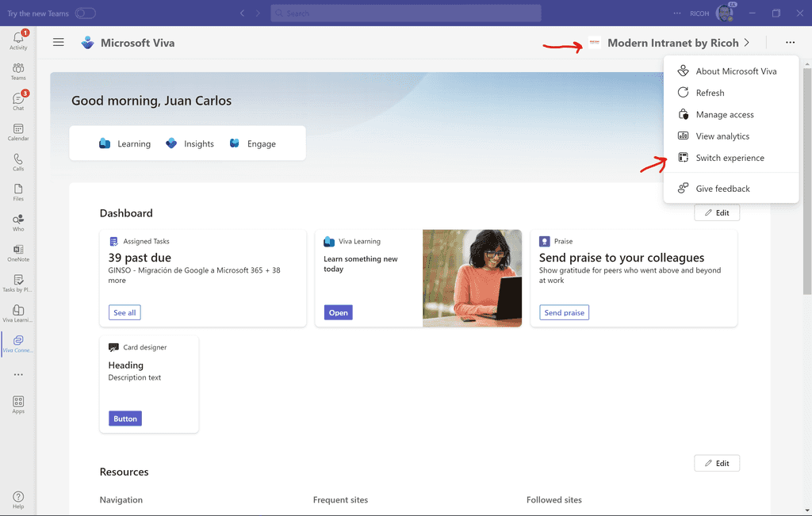Screen dimensions: 812x516
Task: Open the Learning Viva app link
Action: coord(124,143)
